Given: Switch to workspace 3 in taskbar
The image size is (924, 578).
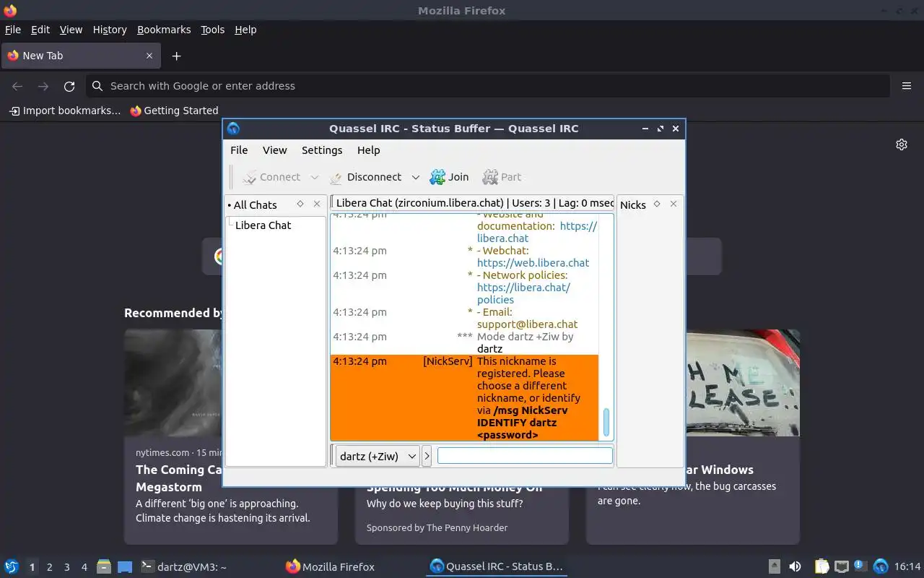Looking at the screenshot, I should (67, 567).
